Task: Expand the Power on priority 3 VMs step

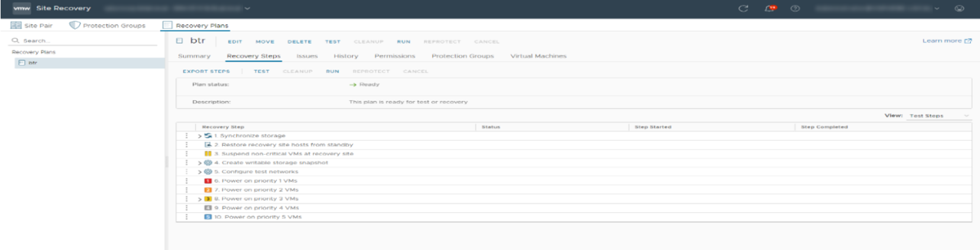Action: click(200, 199)
